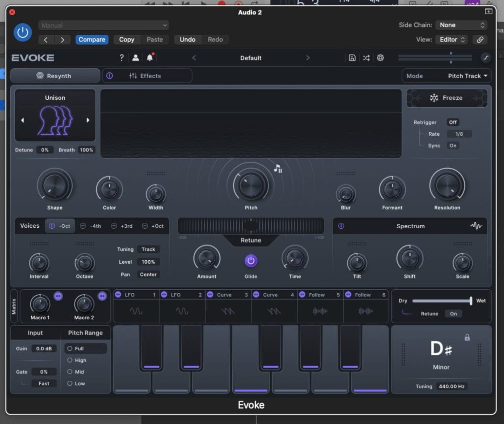Click the Compare button

click(92, 39)
